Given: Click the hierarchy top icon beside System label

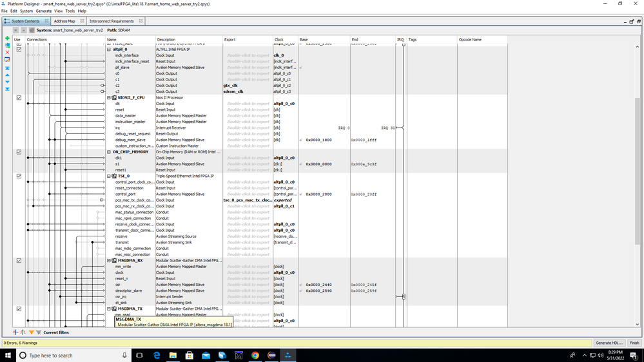Looking at the screenshot, I should [15, 30].
